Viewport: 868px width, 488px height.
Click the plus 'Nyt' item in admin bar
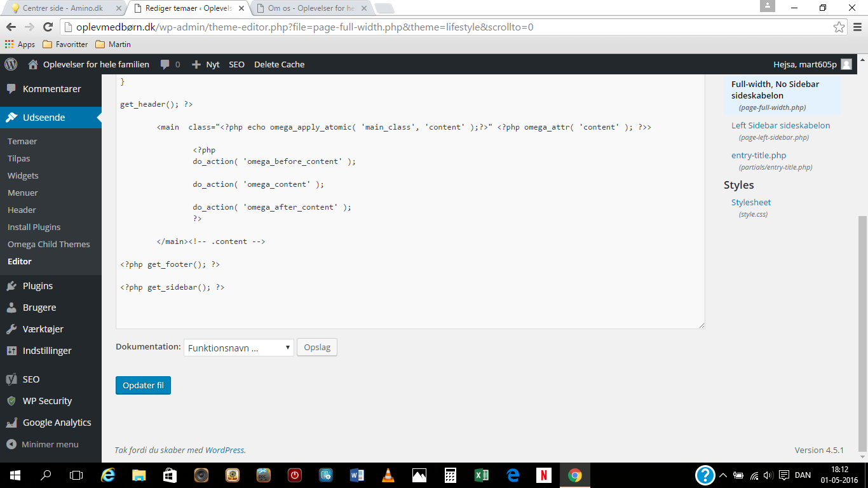(x=205, y=64)
